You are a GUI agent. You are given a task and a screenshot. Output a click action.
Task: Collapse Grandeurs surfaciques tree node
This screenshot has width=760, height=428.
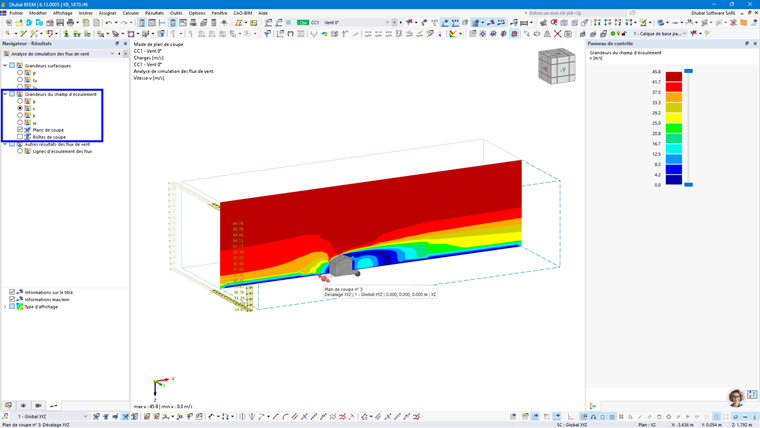5,65
